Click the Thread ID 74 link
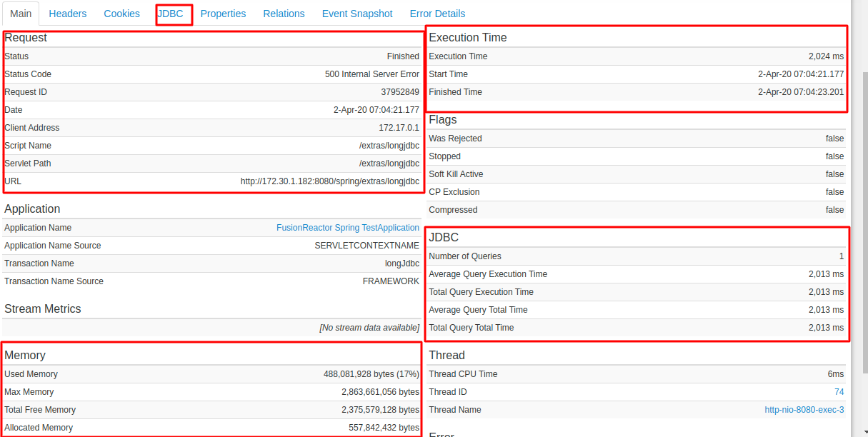868x437 pixels. click(x=839, y=392)
